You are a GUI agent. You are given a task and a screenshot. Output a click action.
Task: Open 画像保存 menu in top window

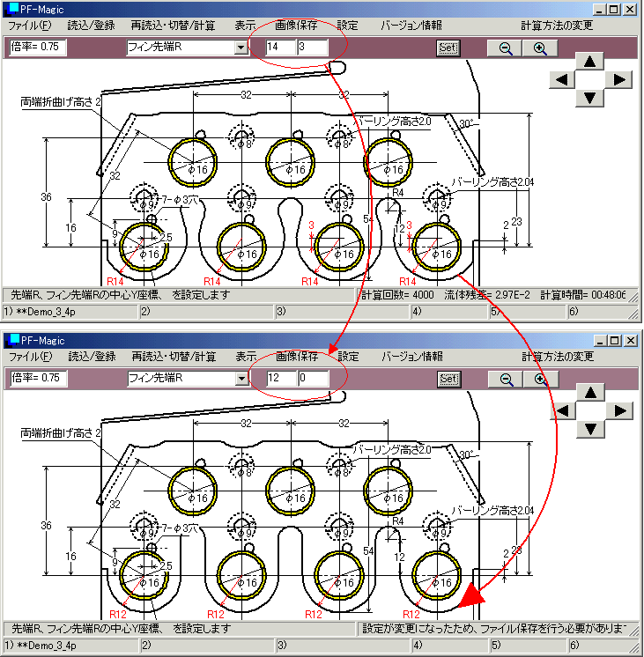coord(296,26)
